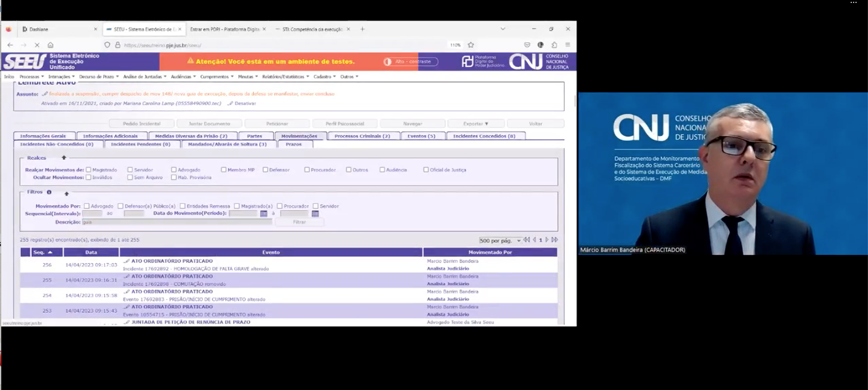Open the browser home page icon
The width and height of the screenshot is (868, 390).
coord(50,45)
